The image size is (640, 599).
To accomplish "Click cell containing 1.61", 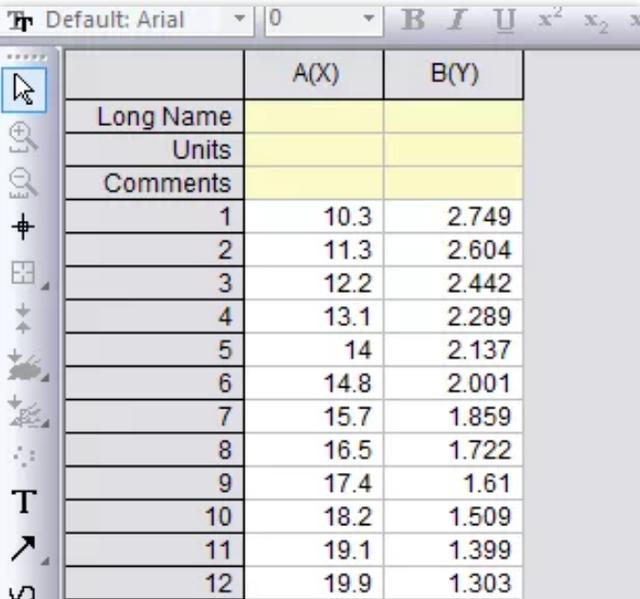I will tap(453, 483).
